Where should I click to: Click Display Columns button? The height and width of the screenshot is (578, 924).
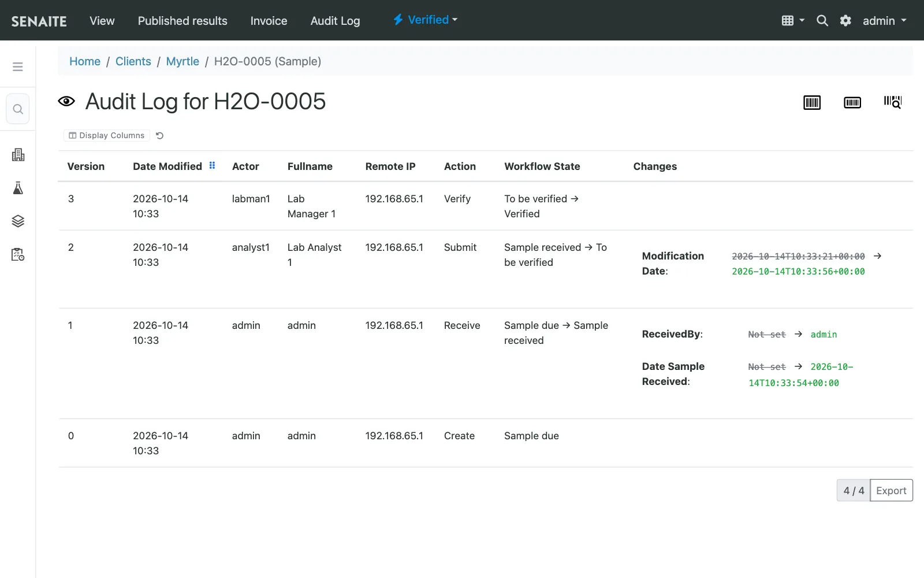(x=107, y=135)
